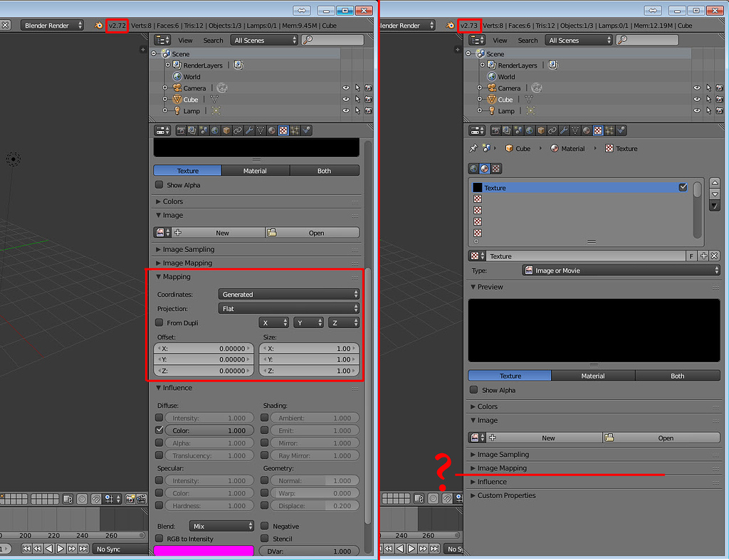Enable RGB to Intensity checkbox, left window

pyautogui.click(x=159, y=539)
